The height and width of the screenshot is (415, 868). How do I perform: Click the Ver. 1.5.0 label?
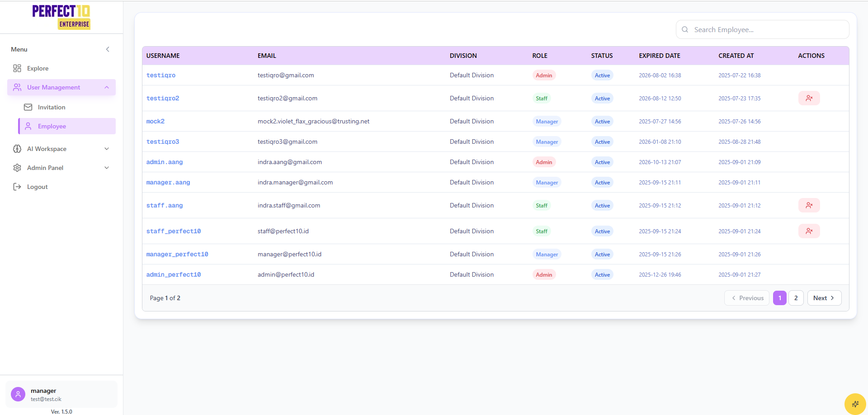(x=61, y=411)
